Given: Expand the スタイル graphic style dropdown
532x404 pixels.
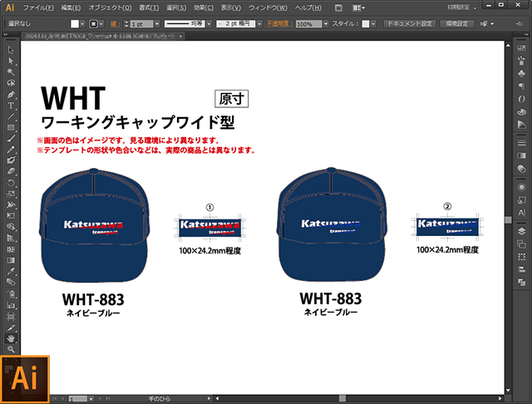Looking at the screenshot, I should coord(373,24).
